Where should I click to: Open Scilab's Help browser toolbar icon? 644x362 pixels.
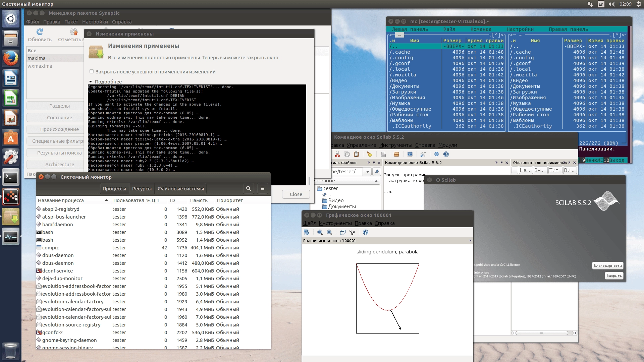(446, 154)
